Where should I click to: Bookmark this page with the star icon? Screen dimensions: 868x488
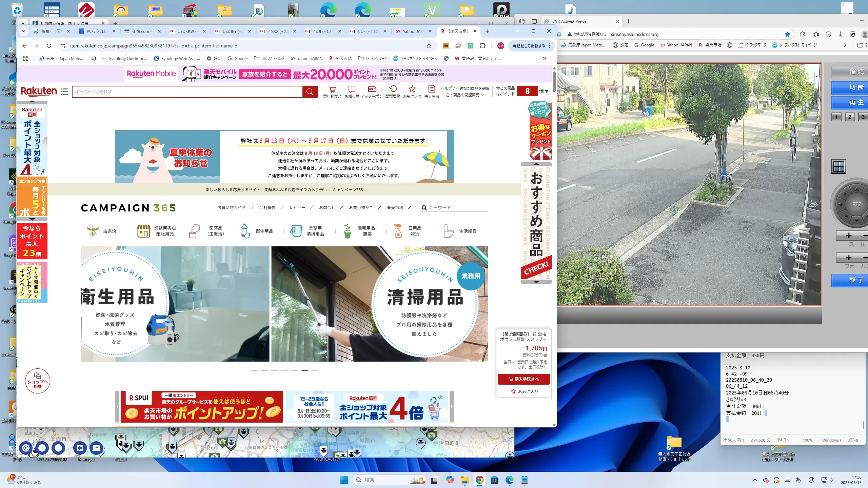click(429, 46)
